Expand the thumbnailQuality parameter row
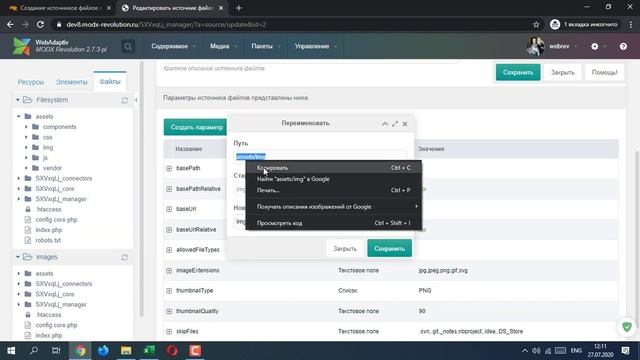 (x=169, y=311)
